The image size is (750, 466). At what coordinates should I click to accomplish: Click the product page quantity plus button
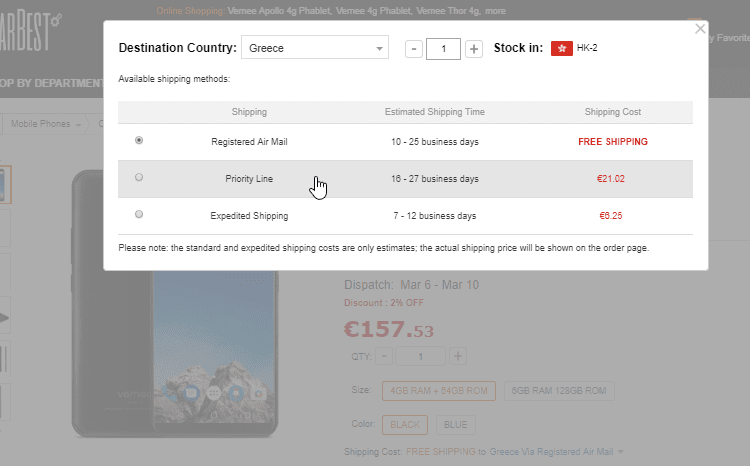457,357
